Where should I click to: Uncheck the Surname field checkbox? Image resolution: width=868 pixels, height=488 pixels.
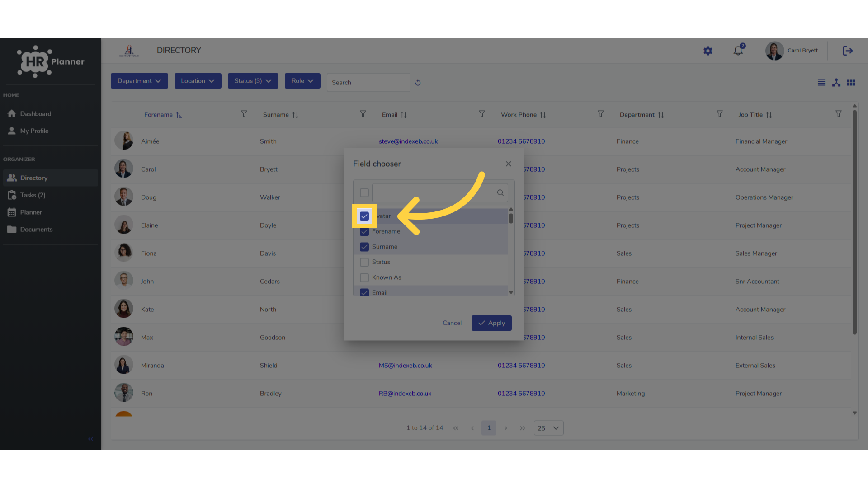coord(364,247)
